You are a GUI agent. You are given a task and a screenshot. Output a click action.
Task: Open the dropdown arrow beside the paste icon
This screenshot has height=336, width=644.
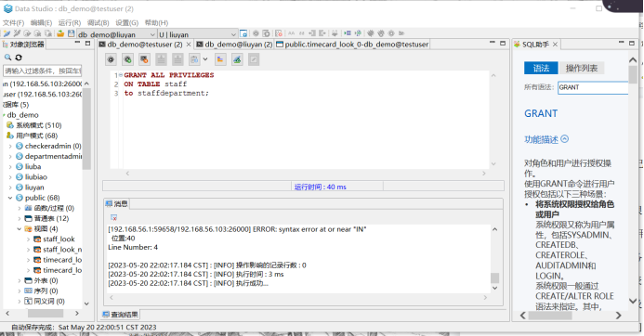click(x=205, y=59)
